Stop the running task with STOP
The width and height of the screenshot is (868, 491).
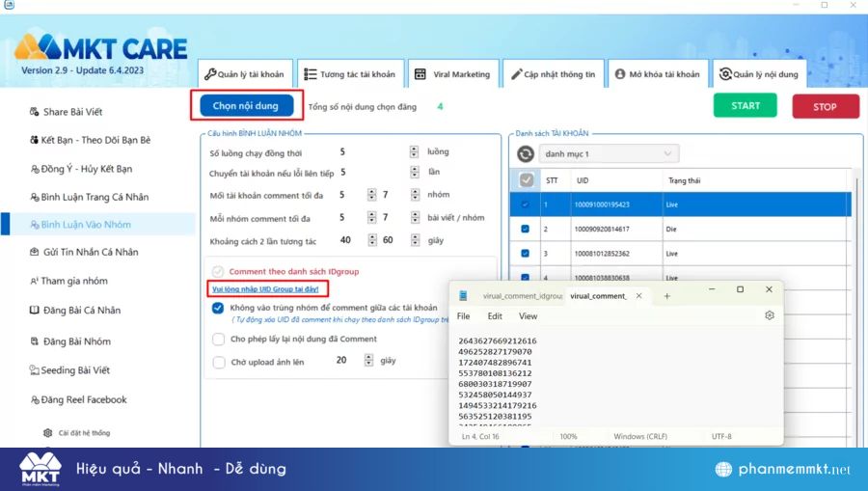pos(826,106)
